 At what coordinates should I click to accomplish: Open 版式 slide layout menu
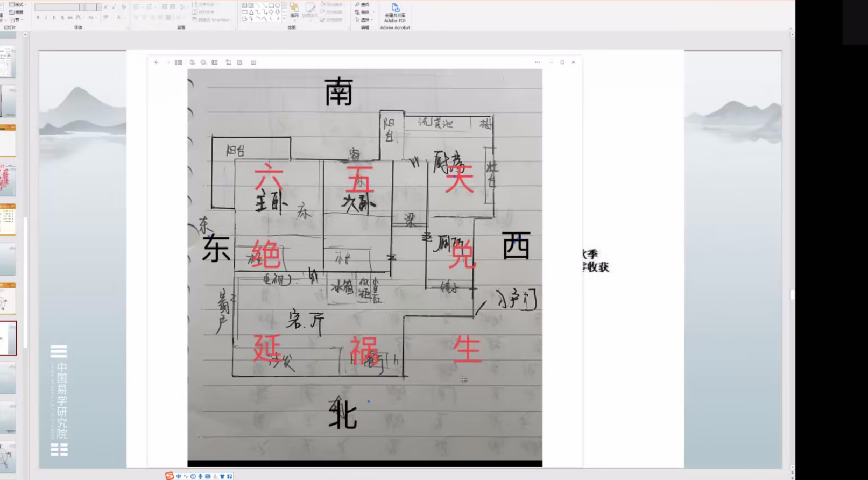click(x=18, y=4)
